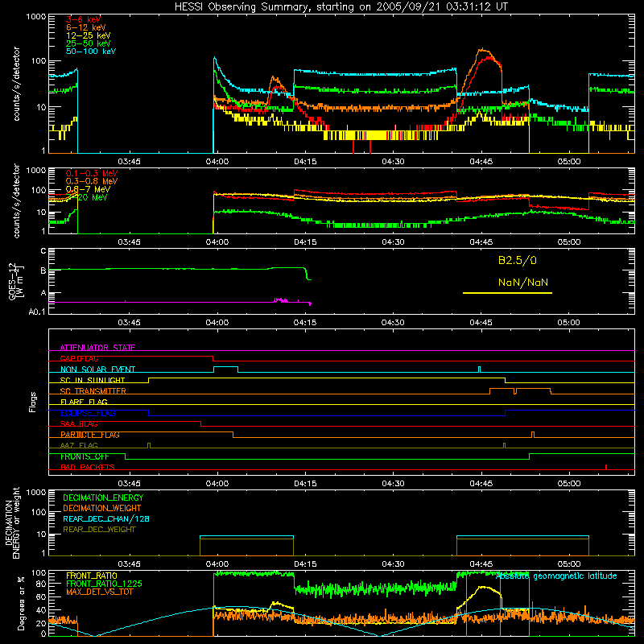644x644 pixels.
Task: Click the REAR_DEC_CHAN/128 legend entry
Action: coord(106,518)
